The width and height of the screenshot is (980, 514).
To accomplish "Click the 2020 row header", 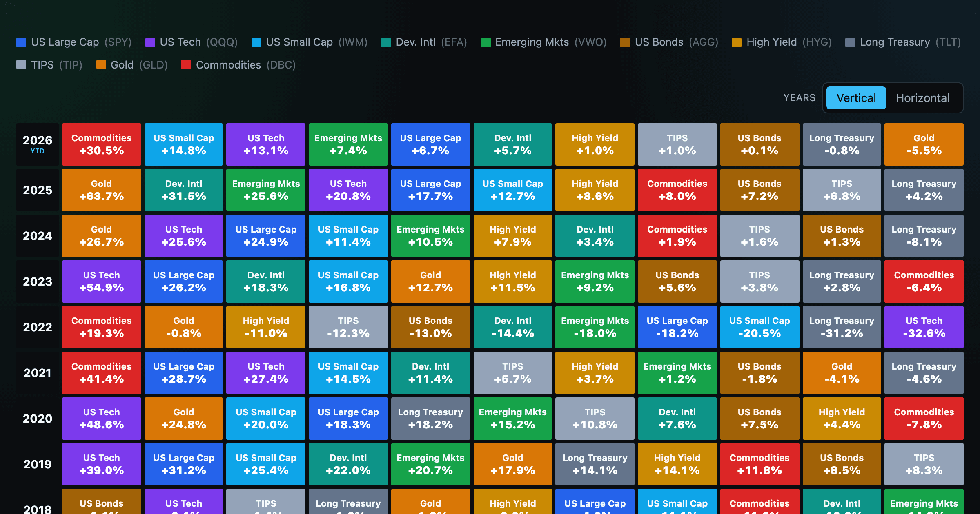I will point(38,419).
